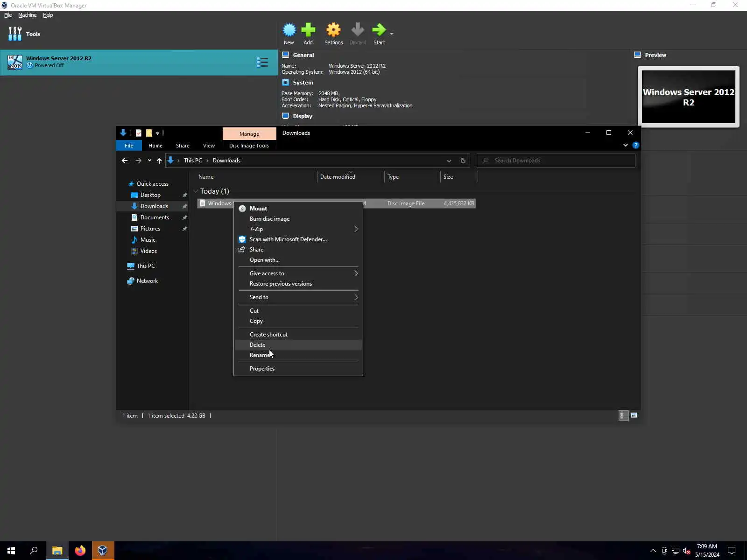The image size is (747, 560).
Task: Click the System section header in VirtualBox details
Action: 303,83
